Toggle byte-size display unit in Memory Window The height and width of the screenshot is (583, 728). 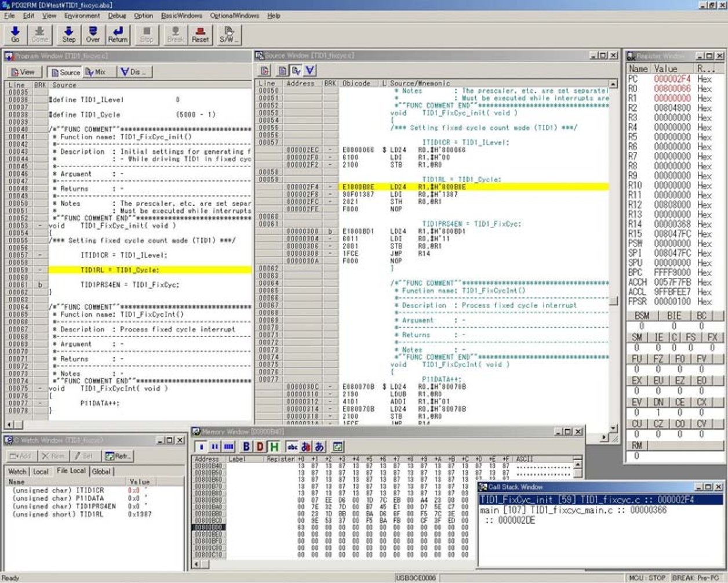coord(201,447)
